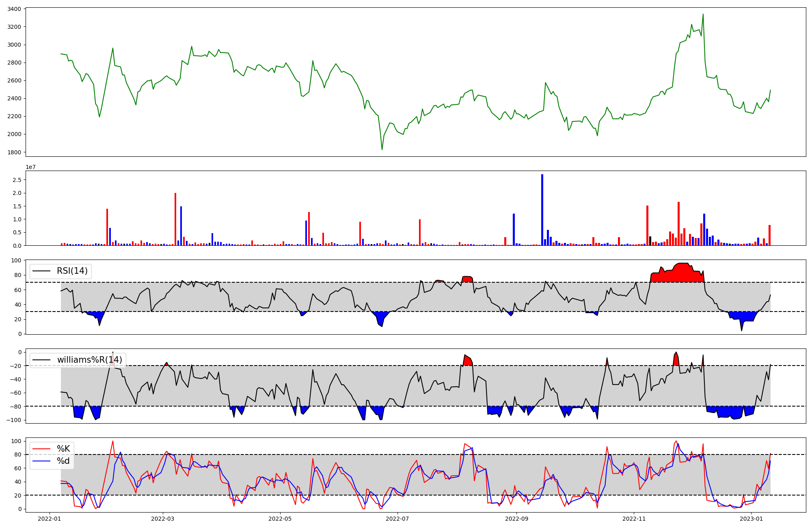
Task: Click the 2022-01 x-axis date label
Action: [x=50, y=519]
